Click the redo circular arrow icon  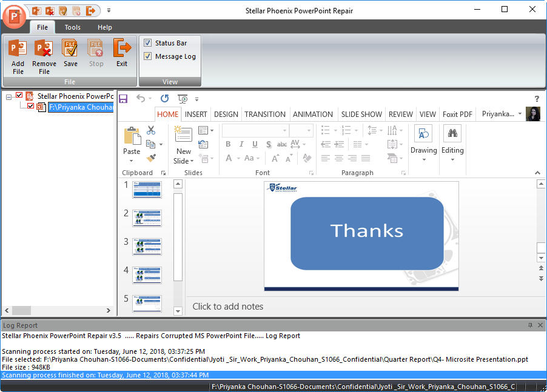[x=165, y=99]
